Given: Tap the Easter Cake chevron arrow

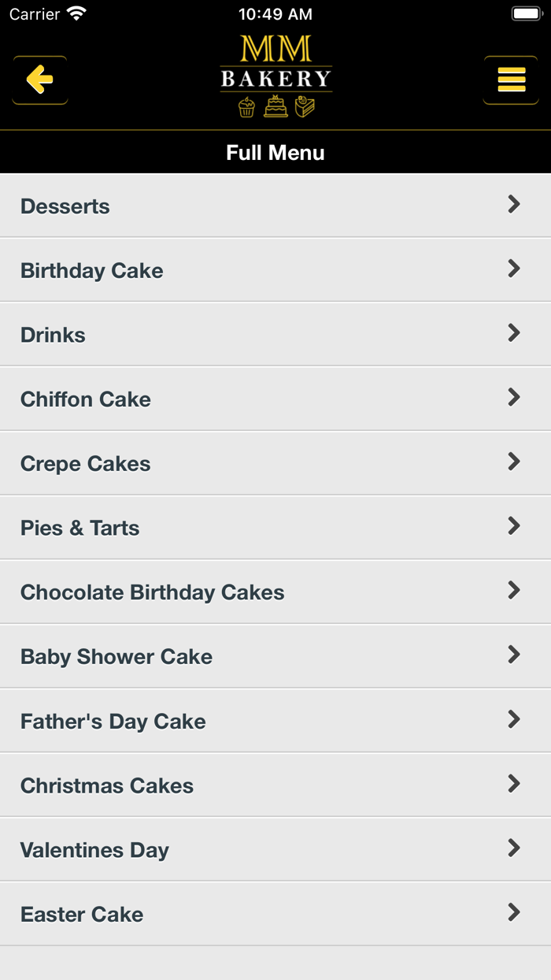Looking at the screenshot, I should pos(514,913).
